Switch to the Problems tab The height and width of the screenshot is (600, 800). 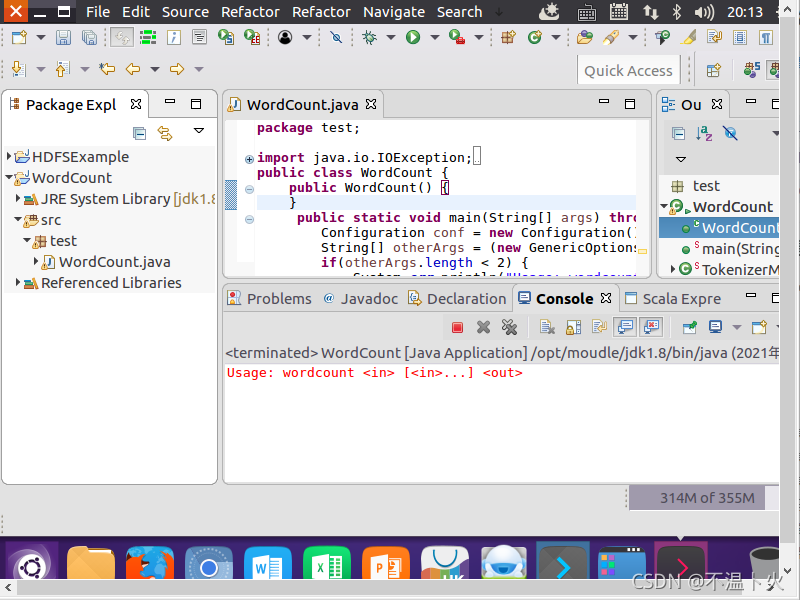tap(269, 298)
